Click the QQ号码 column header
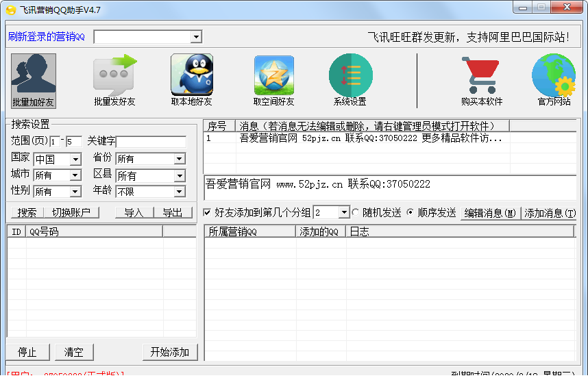Viewport: 588px width, 391px height. point(94,231)
